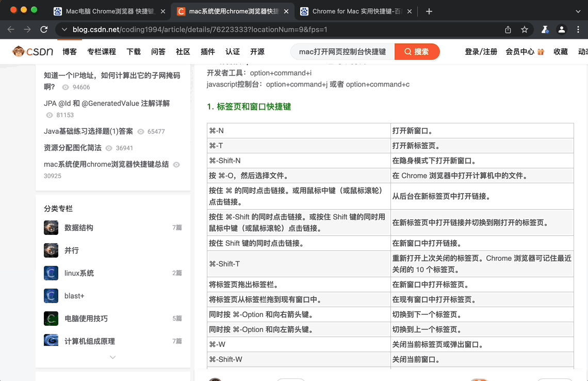Open the tab search dropdown arrow

coord(578,11)
